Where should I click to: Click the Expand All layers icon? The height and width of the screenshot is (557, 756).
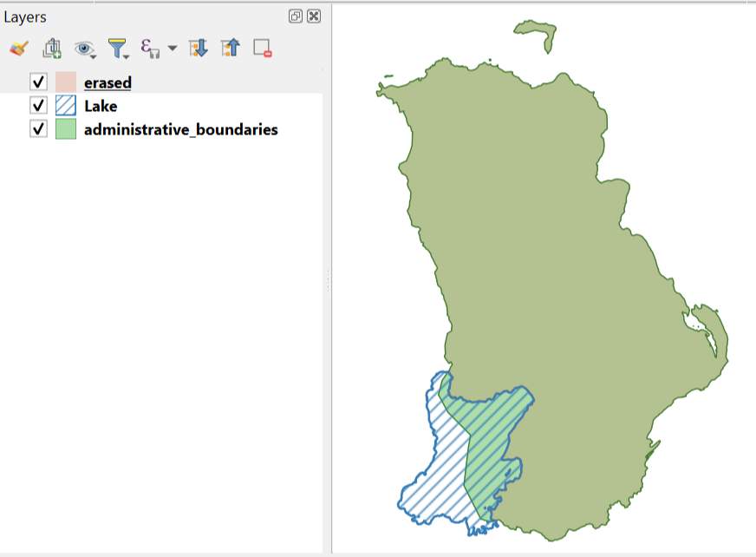tap(199, 49)
